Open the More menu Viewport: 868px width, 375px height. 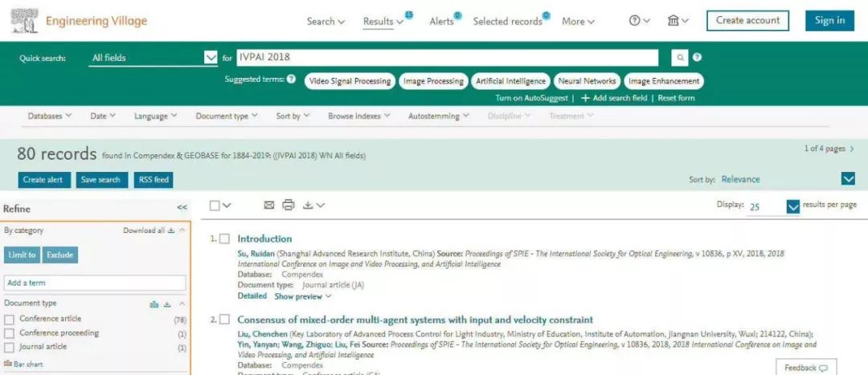[578, 22]
